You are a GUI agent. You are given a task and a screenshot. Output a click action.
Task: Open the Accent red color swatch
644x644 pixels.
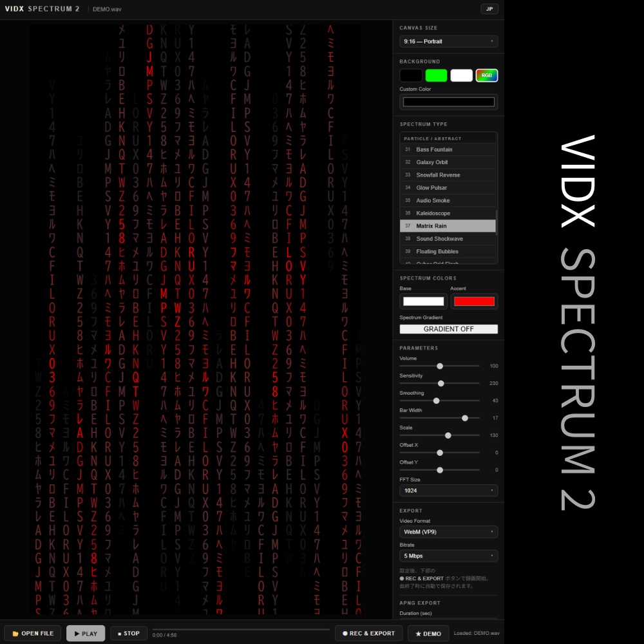pos(474,301)
